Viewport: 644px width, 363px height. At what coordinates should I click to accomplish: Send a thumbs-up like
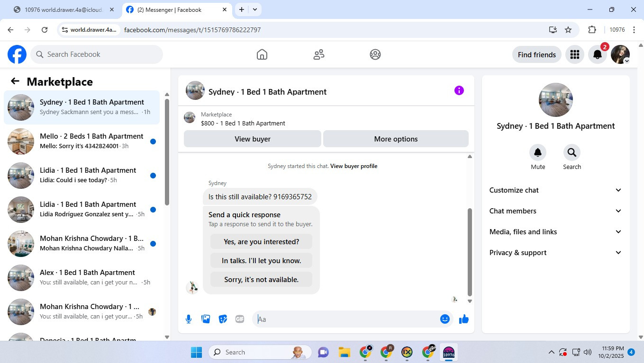(x=464, y=319)
